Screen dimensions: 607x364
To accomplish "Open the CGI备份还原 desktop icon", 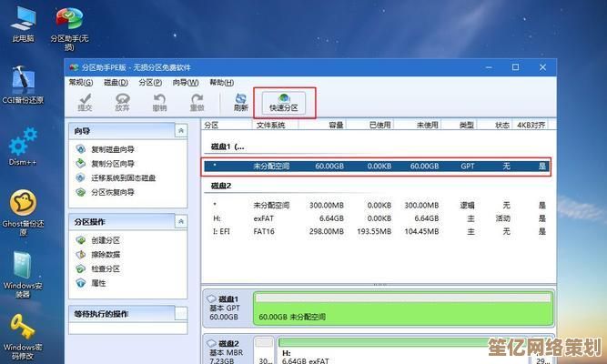I will [22, 84].
